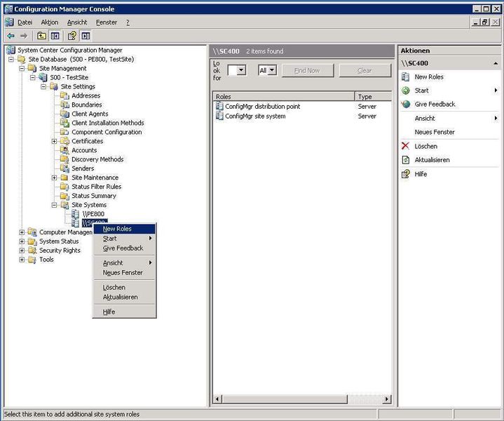Click the Forward arrow toolbar icon
The width and height of the screenshot is (504, 421).
24,36
